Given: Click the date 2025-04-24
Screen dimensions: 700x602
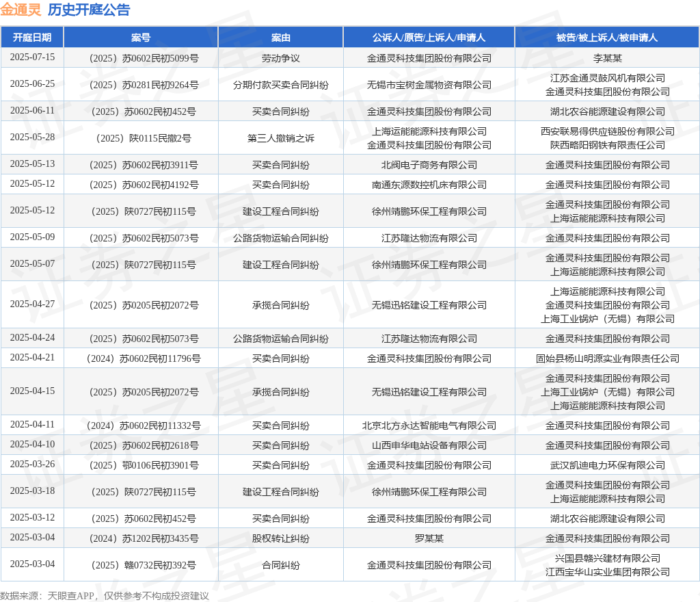Looking at the screenshot, I should pyautogui.click(x=32, y=338).
